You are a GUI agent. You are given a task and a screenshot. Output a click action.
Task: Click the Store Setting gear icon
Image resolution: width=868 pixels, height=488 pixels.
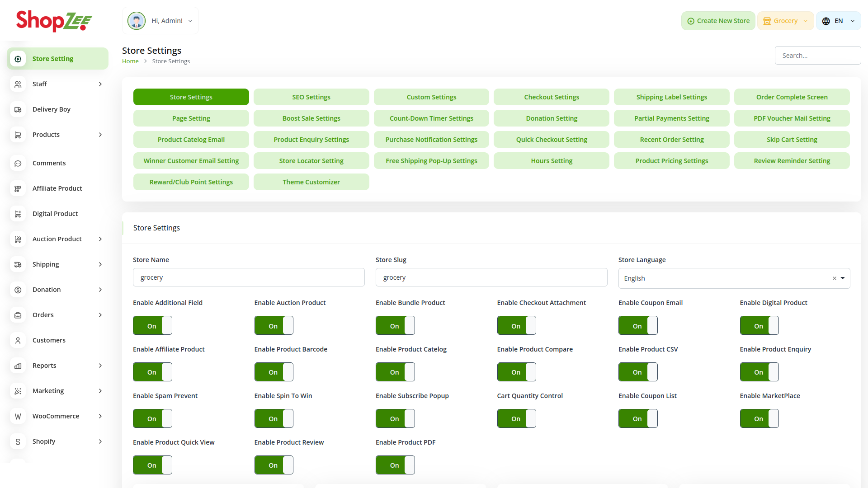(x=18, y=59)
